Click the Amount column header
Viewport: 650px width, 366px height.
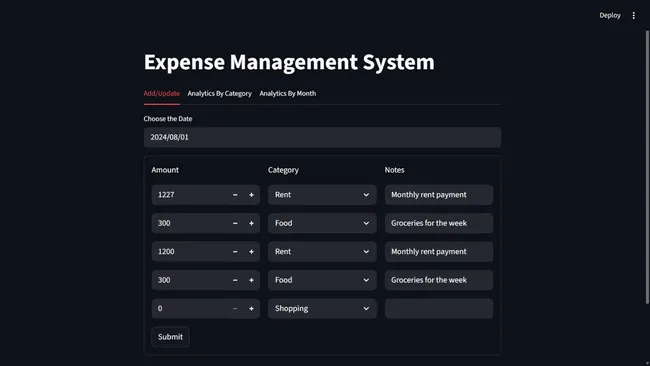click(165, 170)
